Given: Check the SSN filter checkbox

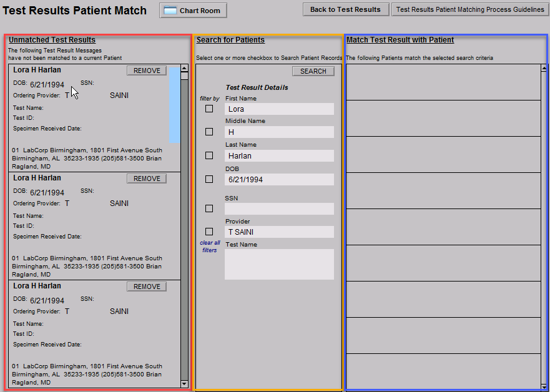Looking at the screenshot, I should click(209, 208).
